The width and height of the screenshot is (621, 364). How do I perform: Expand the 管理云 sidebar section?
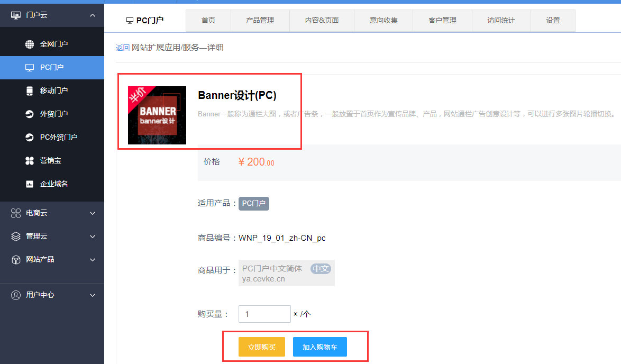(x=93, y=236)
